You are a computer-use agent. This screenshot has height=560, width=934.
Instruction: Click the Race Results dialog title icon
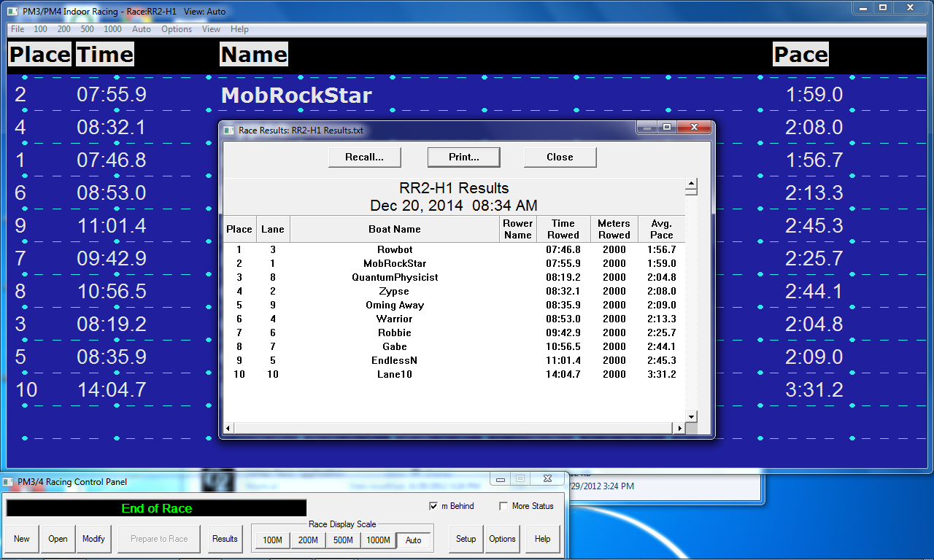click(229, 131)
